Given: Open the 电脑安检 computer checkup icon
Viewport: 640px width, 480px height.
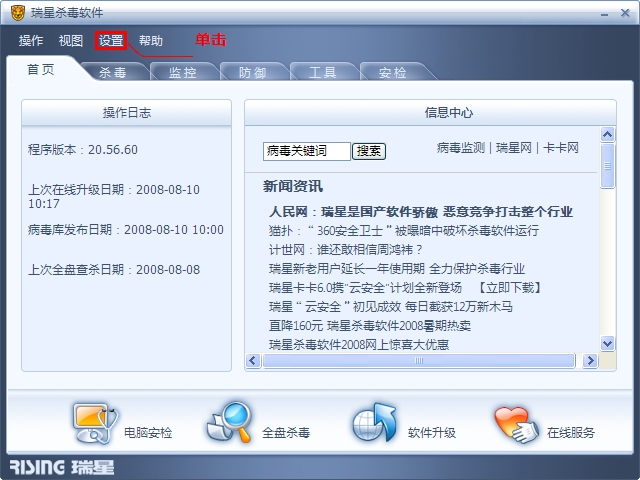Looking at the screenshot, I should point(96,423).
